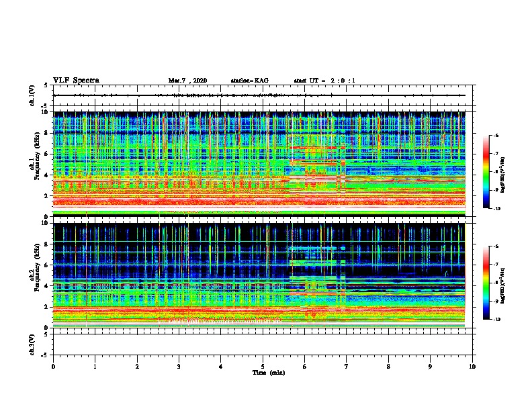
Task: Select the date text "Mar.7 , 2020"
Action: [x=187, y=81]
